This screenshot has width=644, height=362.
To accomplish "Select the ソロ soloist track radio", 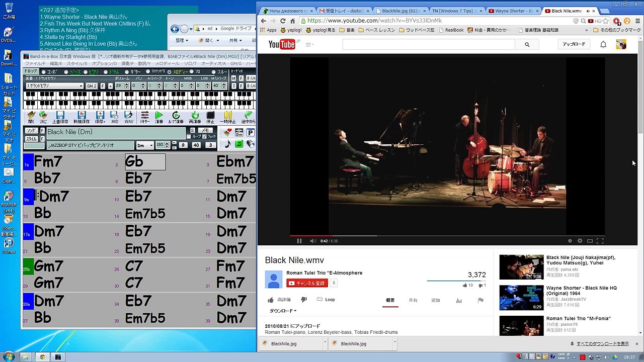I will point(192,72).
